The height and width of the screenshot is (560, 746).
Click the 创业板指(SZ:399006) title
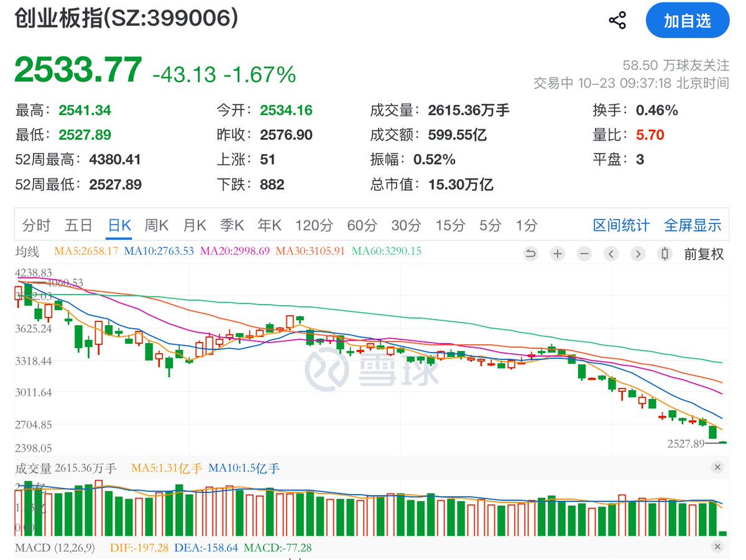[x=127, y=18]
